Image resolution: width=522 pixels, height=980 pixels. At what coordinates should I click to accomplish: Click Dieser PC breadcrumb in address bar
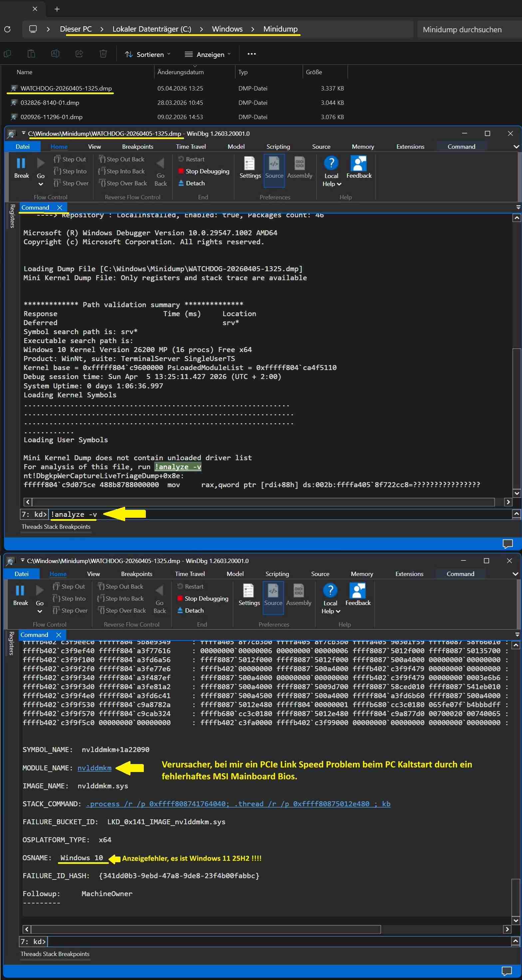click(76, 29)
